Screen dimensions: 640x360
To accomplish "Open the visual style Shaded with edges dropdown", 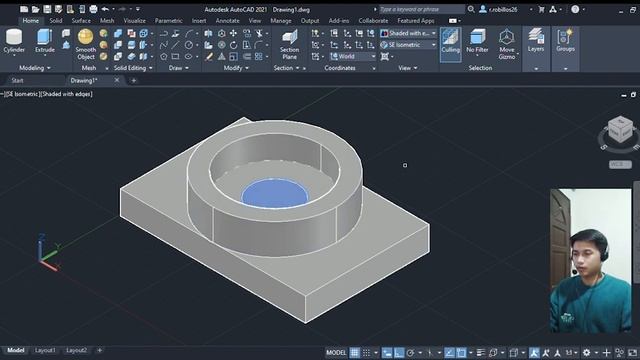I will (408, 33).
